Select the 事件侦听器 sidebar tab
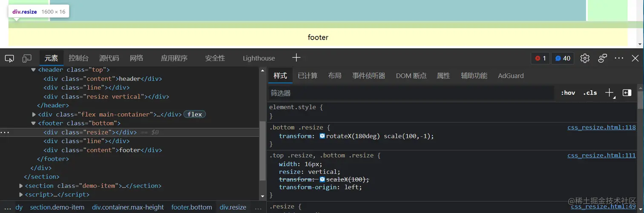This screenshot has height=213, width=644. click(369, 76)
